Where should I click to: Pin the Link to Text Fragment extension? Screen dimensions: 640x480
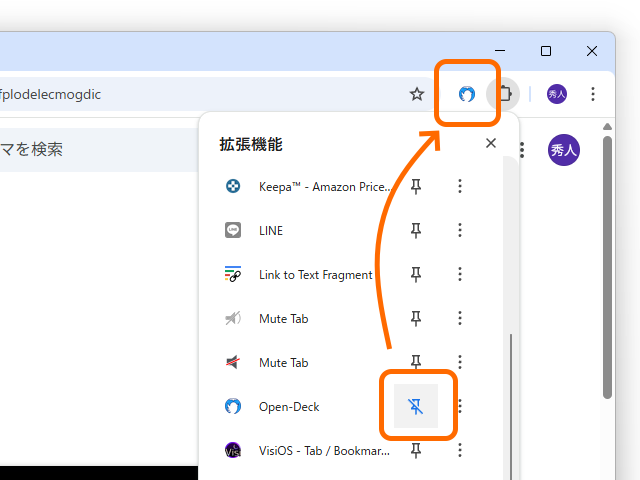(416, 274)
